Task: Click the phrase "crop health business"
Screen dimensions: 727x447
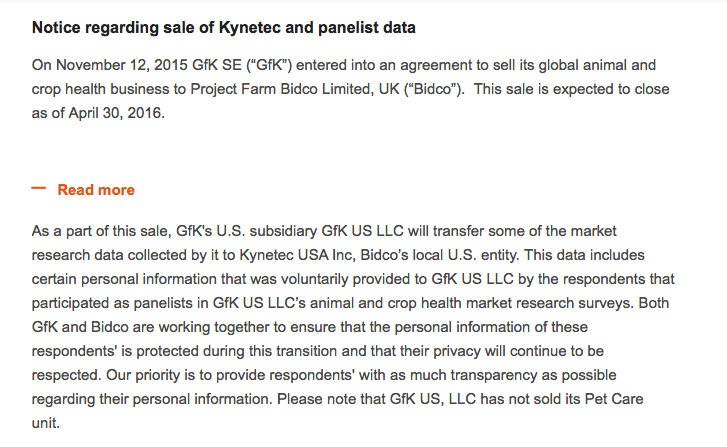Action: tap(100, 89)
